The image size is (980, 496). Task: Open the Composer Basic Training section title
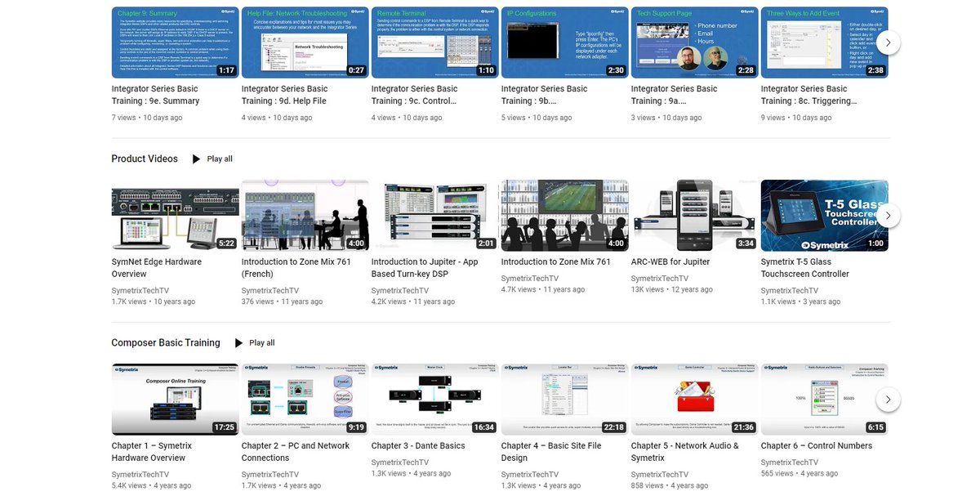[x=166, y=342]
